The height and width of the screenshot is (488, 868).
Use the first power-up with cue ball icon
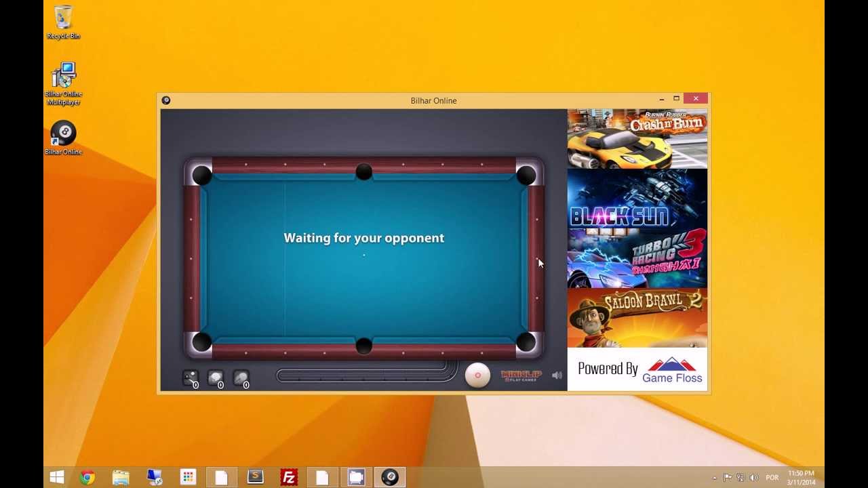191,378
